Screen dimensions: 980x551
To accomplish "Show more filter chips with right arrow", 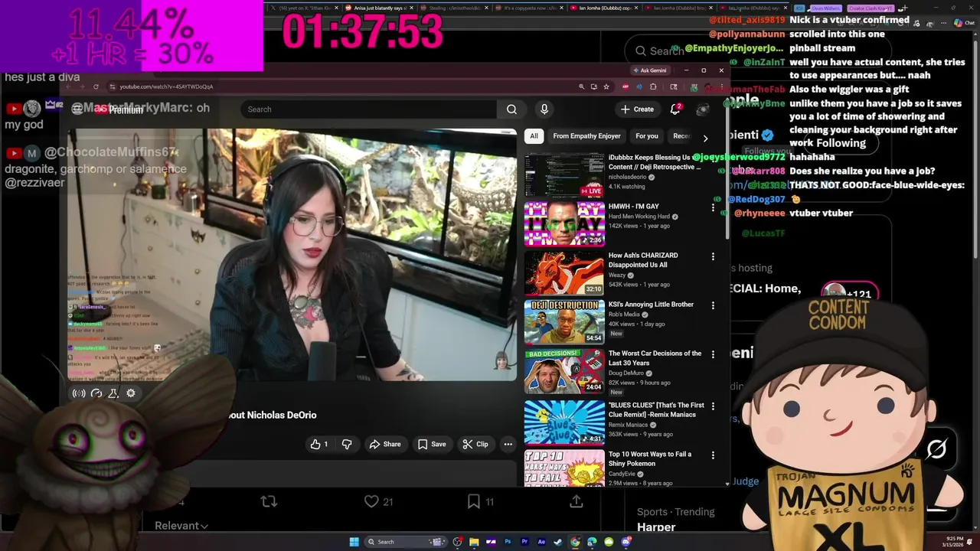I will pos(705,138).
